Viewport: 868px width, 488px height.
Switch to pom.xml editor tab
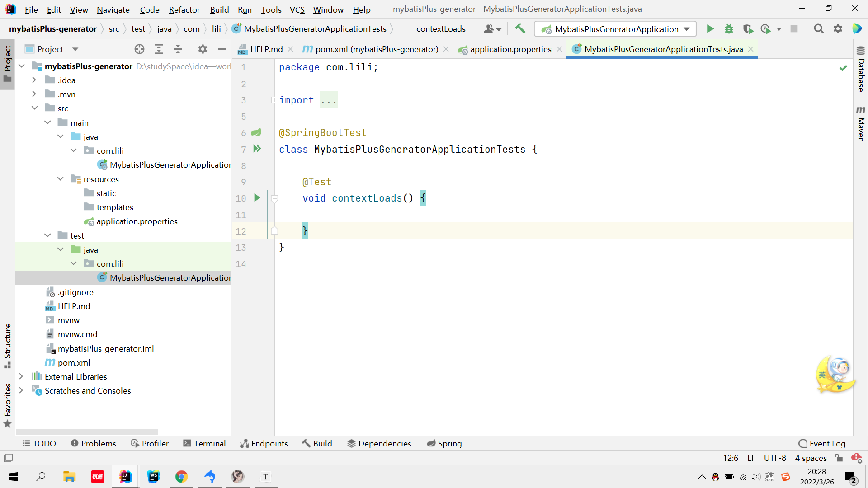pyautogui.click(x=376, y=49)
